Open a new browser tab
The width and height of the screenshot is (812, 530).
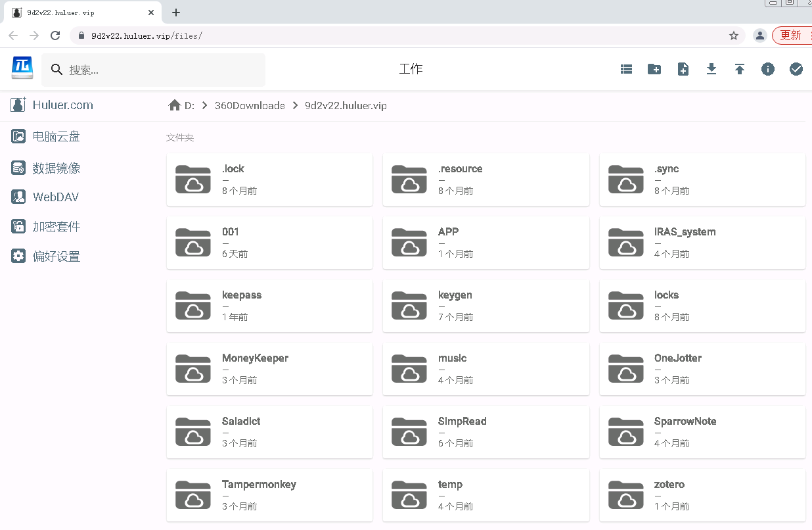176,12
